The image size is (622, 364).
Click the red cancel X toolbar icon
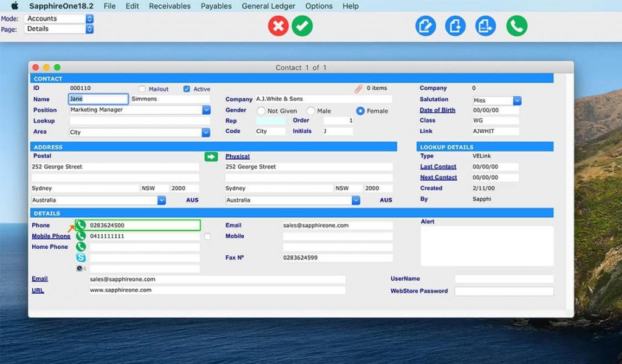pos(278,26)
